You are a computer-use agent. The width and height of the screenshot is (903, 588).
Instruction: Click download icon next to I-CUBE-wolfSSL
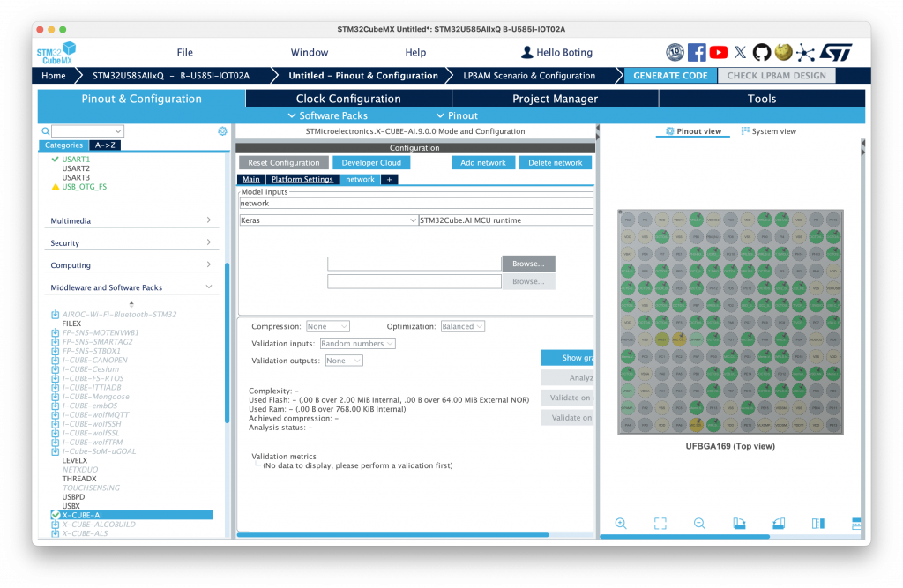point(56,433)
